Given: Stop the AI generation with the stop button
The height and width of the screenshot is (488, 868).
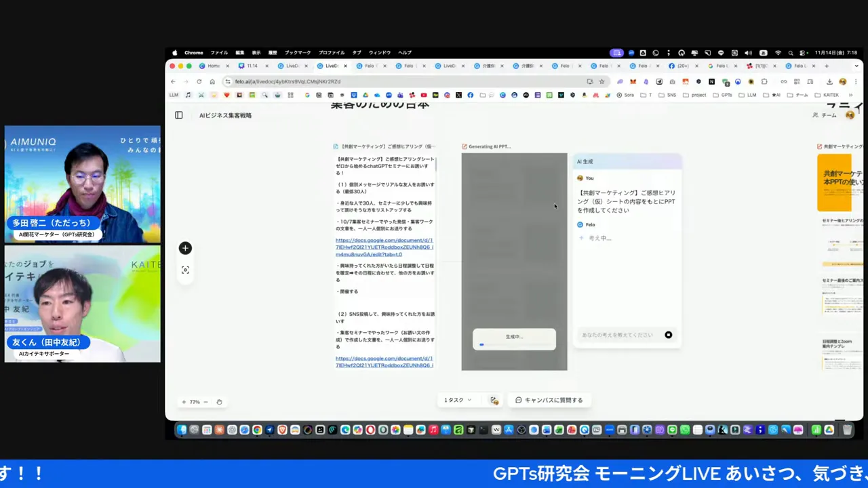Looking at the screenshot, I should click(x=668, y=335).
